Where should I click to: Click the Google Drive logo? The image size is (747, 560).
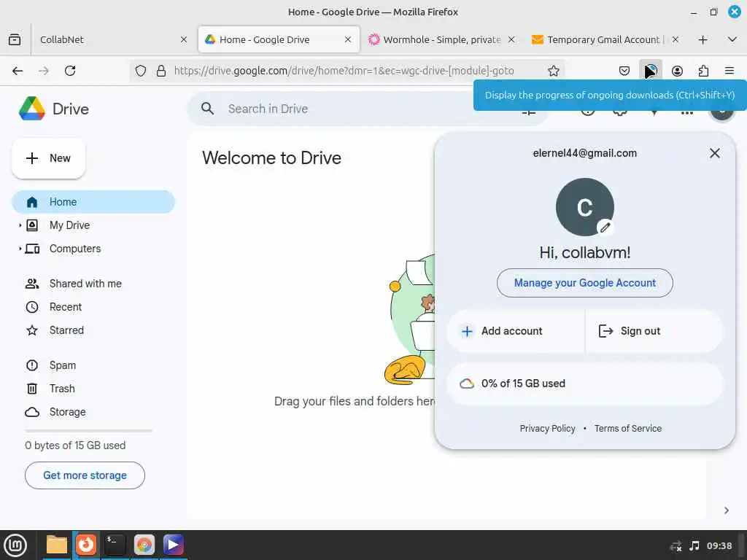[32, 109]
